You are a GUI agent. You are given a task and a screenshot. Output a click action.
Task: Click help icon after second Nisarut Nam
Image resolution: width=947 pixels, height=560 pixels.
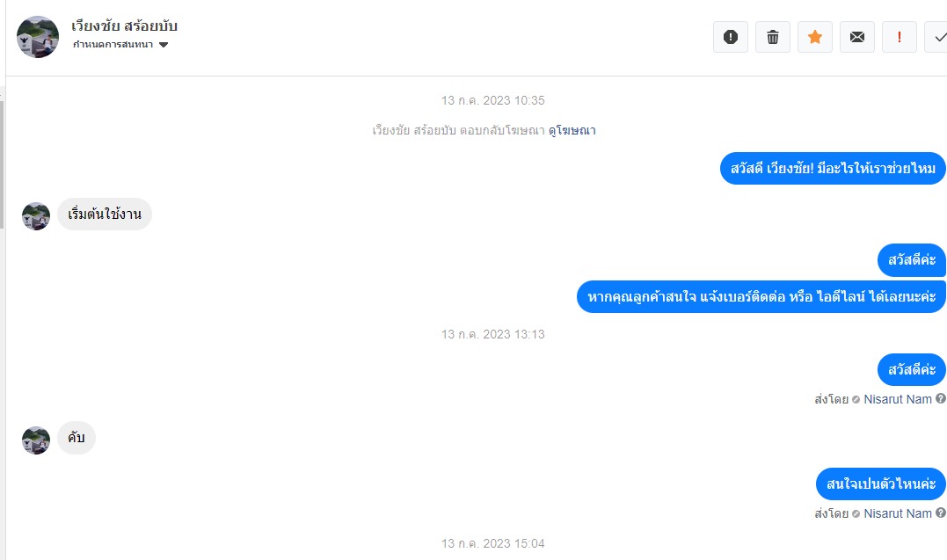(x=940, y=513)
